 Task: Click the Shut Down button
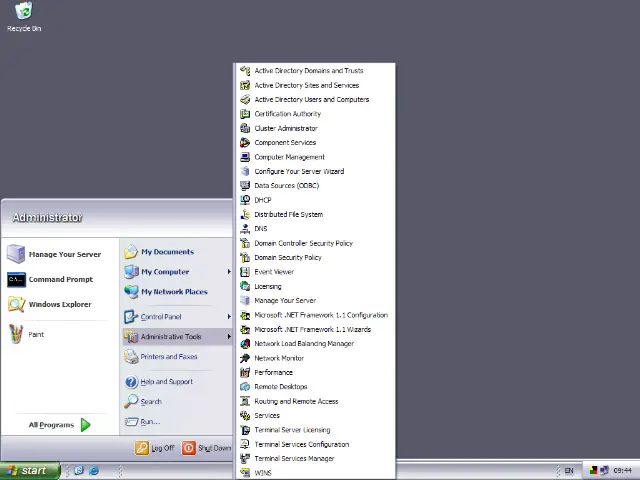(207, 448)
